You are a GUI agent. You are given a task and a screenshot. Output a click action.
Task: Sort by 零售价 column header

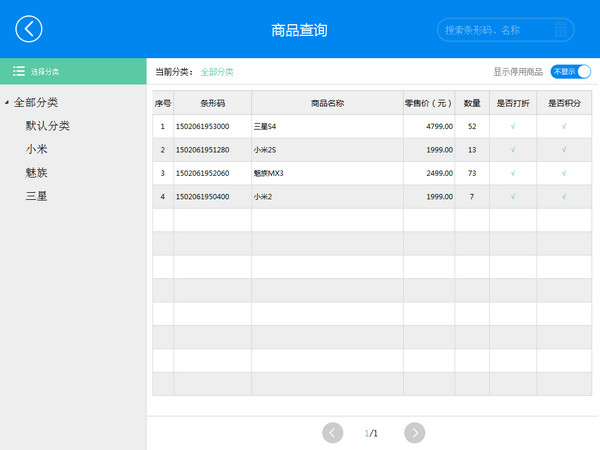pyautogui.click(x=428, y=103)
